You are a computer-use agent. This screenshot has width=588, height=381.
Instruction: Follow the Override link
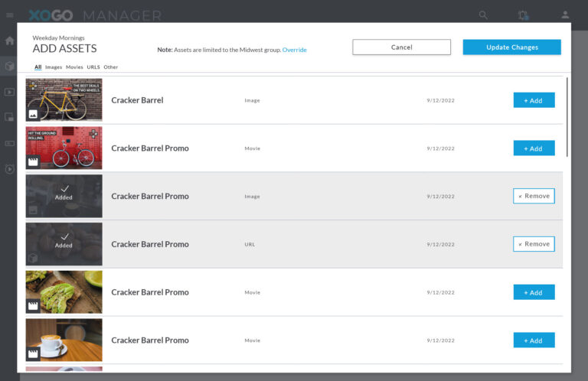click(294, 50)
